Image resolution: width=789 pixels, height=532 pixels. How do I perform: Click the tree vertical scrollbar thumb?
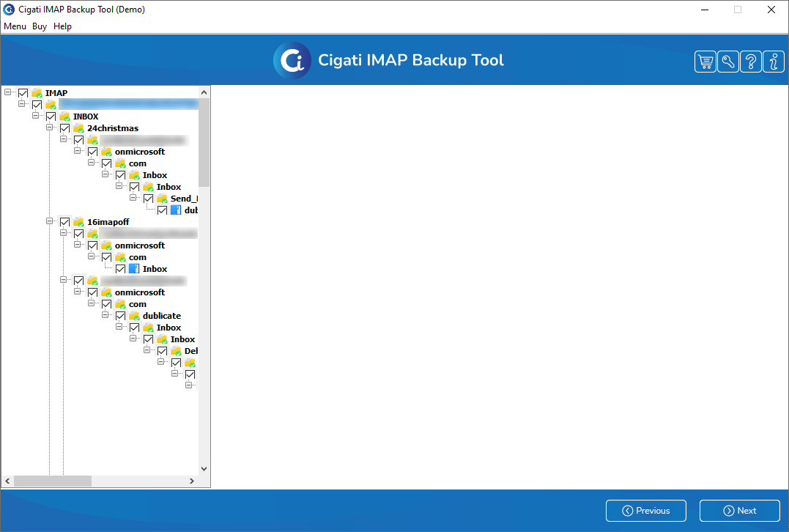[204, 142]
